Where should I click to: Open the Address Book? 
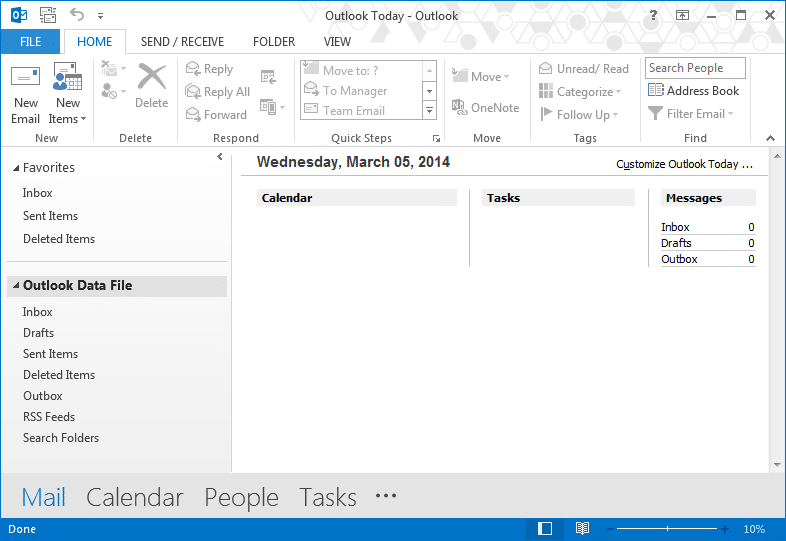click(x=693, y=91)
